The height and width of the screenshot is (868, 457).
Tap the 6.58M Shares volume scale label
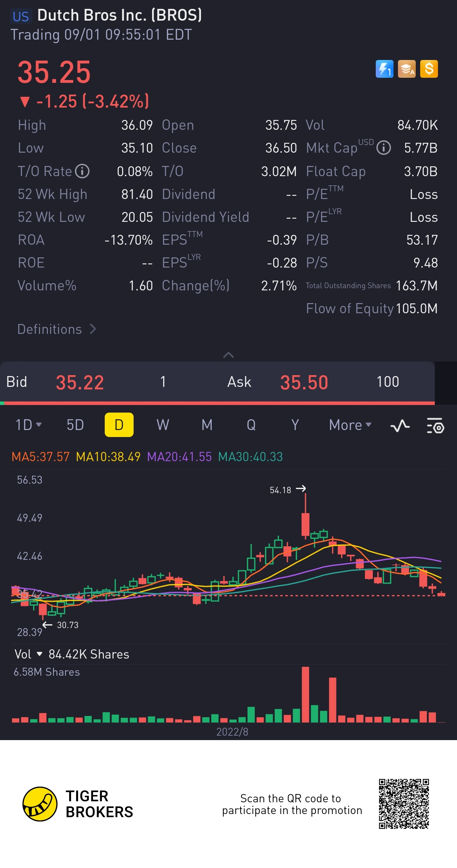[x=47, y=672]
